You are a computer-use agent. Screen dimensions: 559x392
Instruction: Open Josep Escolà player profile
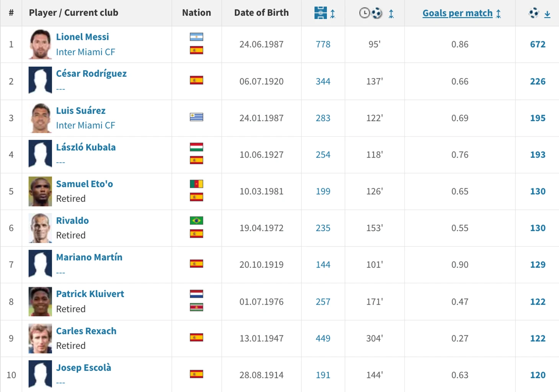pos(83,367)
